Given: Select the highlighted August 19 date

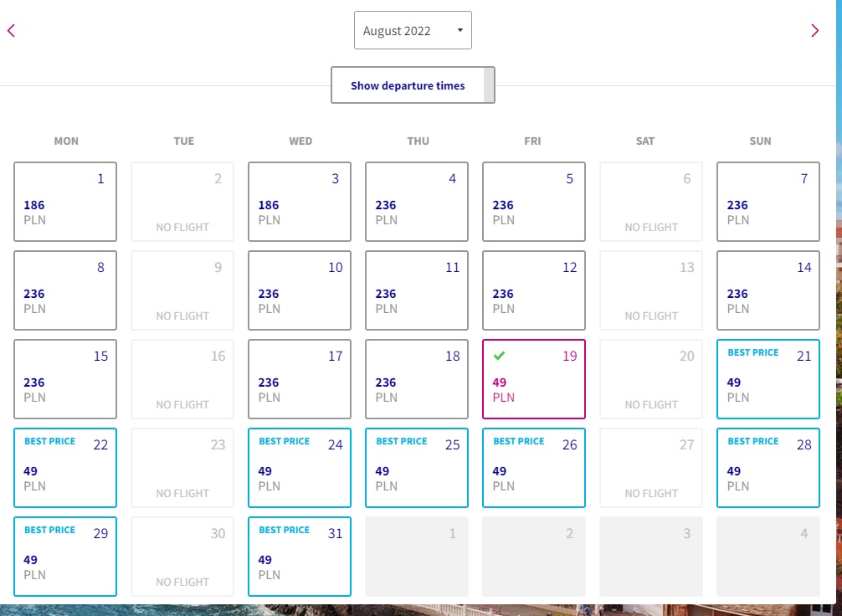Looking at the screenshot, I should coord(534,378).
